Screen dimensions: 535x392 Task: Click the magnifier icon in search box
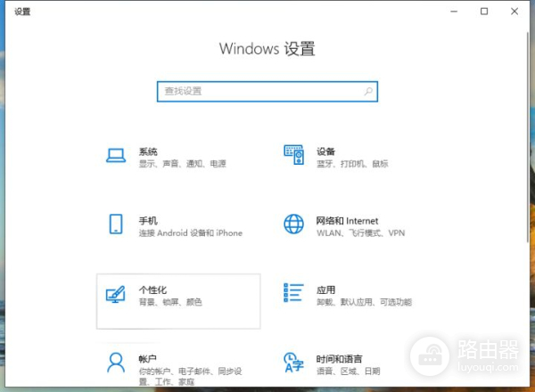(x=368, y=92)
